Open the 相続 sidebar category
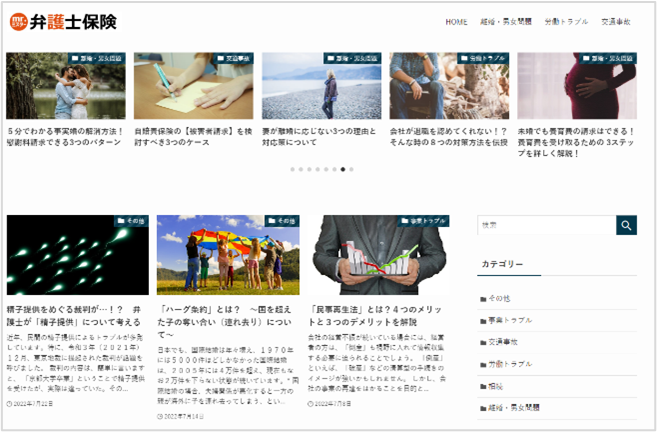The height and width of the screenshot is (432, 657). pyautogui.click(x=498, y=386)
